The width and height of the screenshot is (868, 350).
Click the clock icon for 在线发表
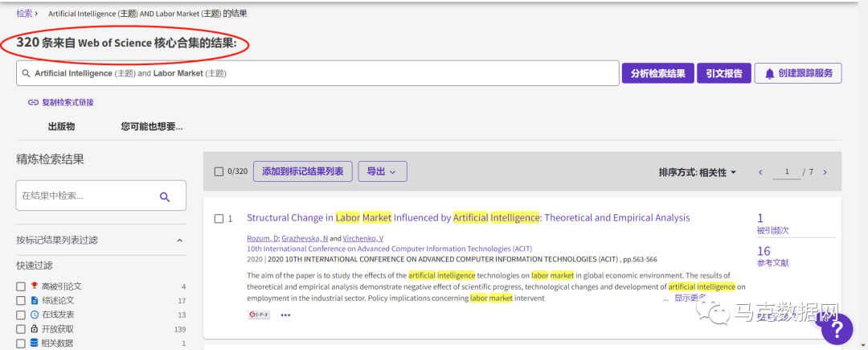[35, 315]
